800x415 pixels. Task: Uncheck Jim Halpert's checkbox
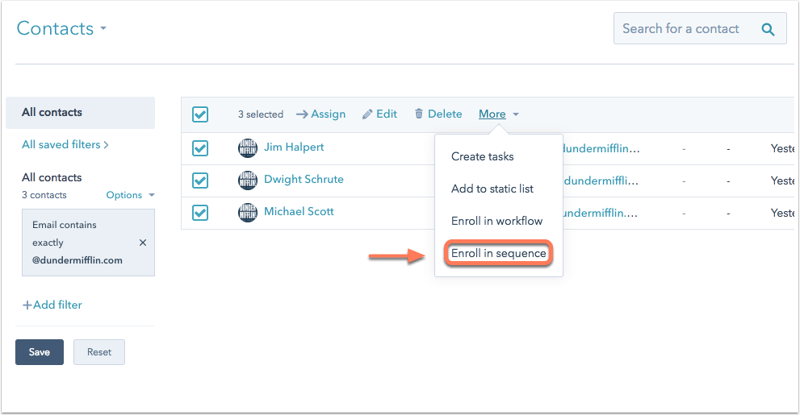200,148
